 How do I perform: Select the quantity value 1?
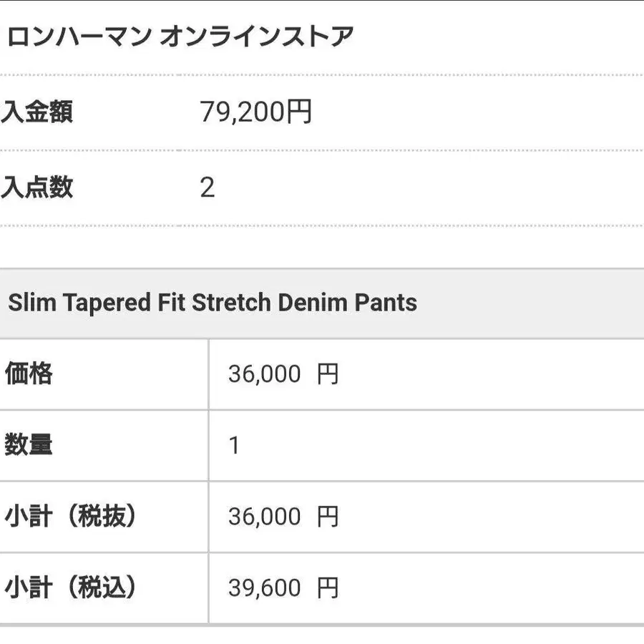pyautogui.click(x=234, y=446)
